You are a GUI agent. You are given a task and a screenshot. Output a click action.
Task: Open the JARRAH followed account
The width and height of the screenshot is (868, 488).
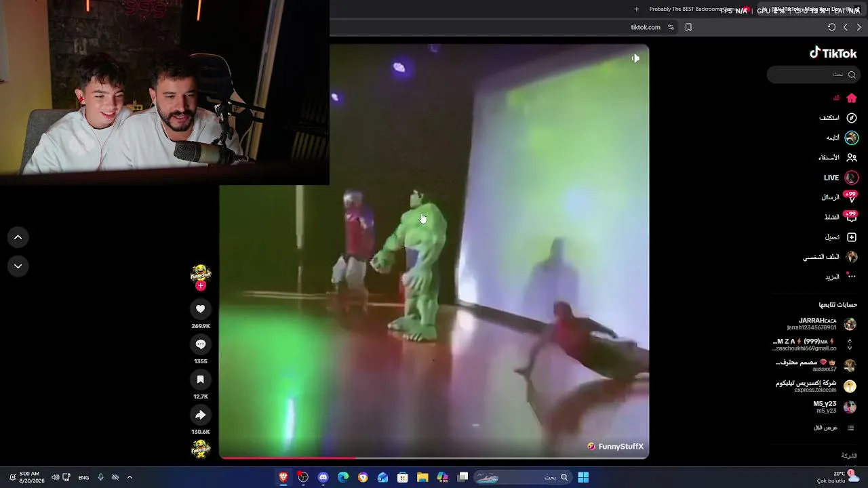818,324
